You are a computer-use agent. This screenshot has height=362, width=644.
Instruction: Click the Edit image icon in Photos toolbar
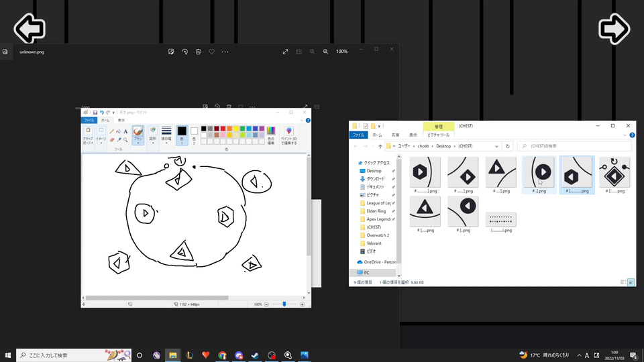click(x=171, y=52)
